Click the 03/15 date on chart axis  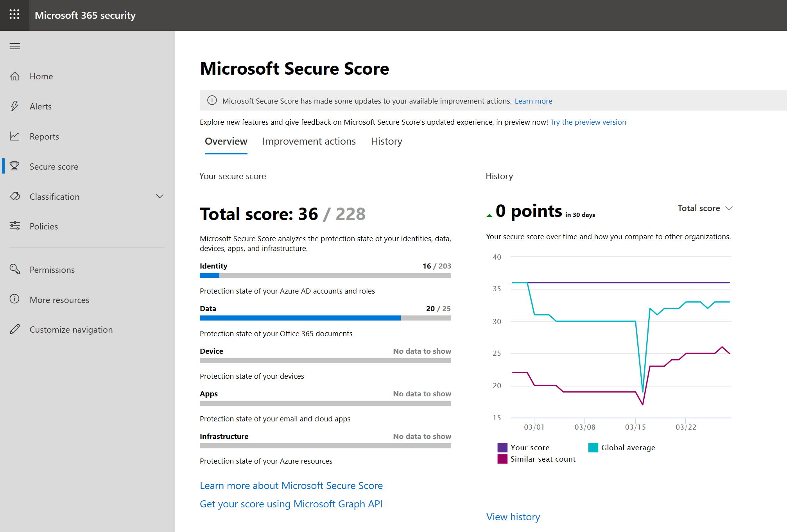pos(635,427)
